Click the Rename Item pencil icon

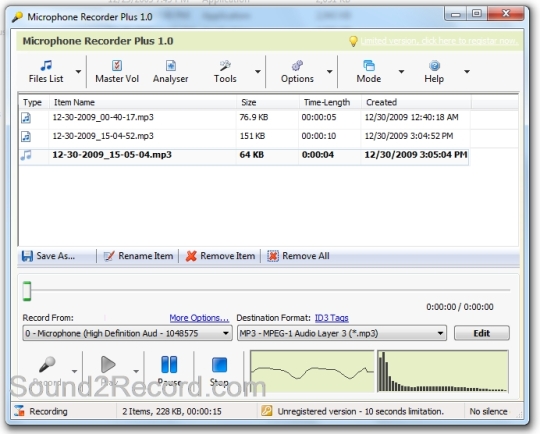[109, 256]
